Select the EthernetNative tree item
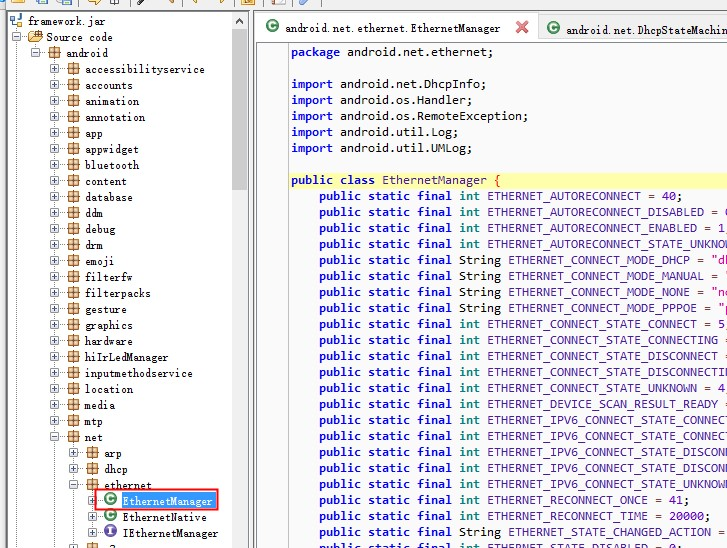This screenshot has width=727, height=548. click(165, 517)
